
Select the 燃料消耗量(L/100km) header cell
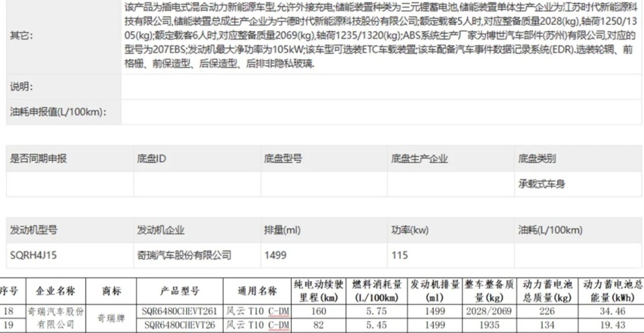tap(377, 291)
